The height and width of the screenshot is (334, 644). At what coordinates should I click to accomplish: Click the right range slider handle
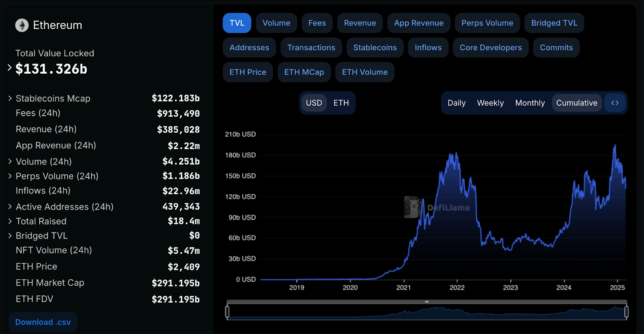coord(626,311)
